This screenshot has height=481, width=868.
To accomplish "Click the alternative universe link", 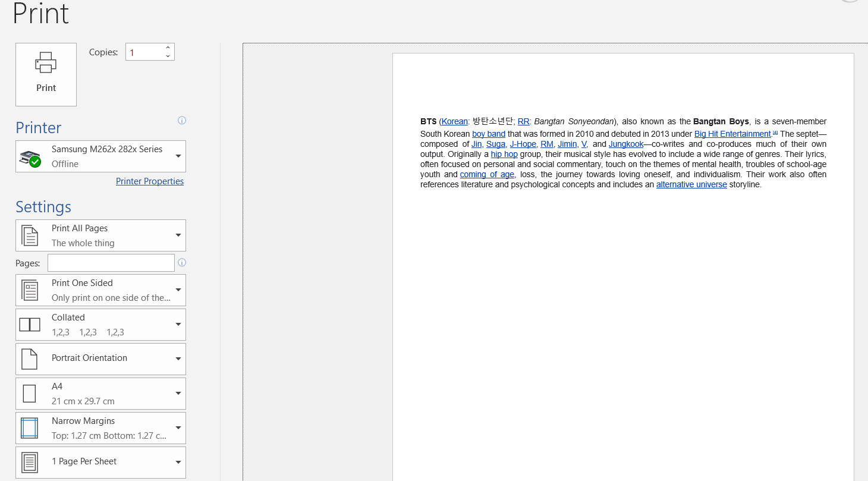I will click(691, 184).
